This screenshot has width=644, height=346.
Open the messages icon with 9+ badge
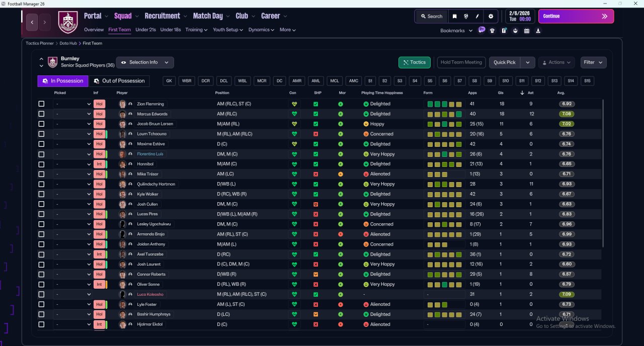point(481,30)
